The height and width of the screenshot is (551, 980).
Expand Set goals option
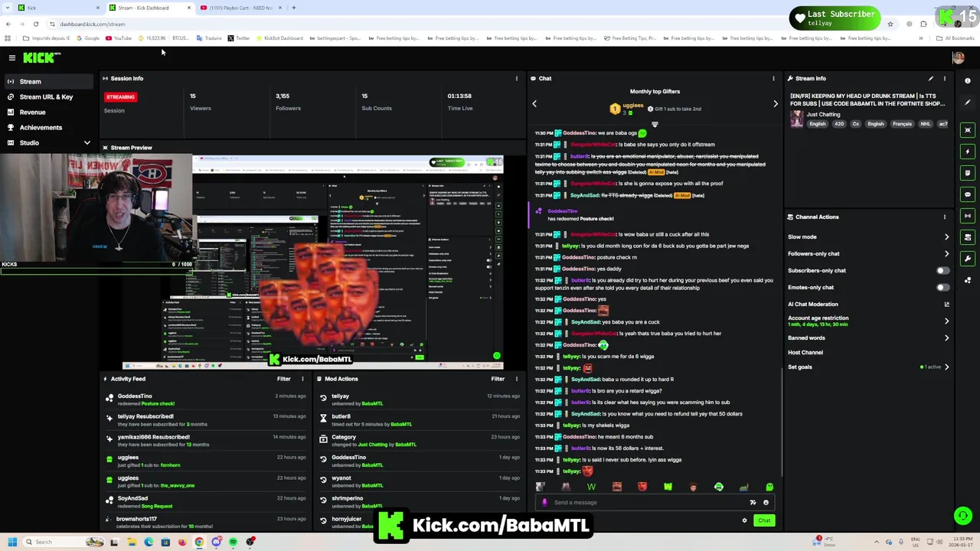pos(946,367)
